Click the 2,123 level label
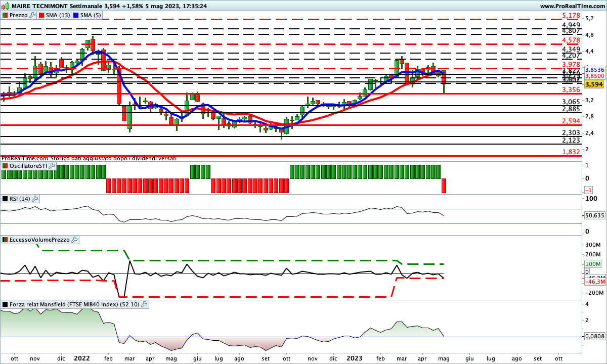Screen dimensions: 607x364 point(571,140)
